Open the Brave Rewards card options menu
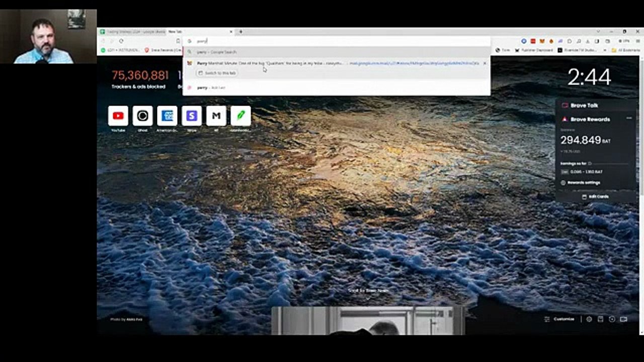 pos(629,118)
